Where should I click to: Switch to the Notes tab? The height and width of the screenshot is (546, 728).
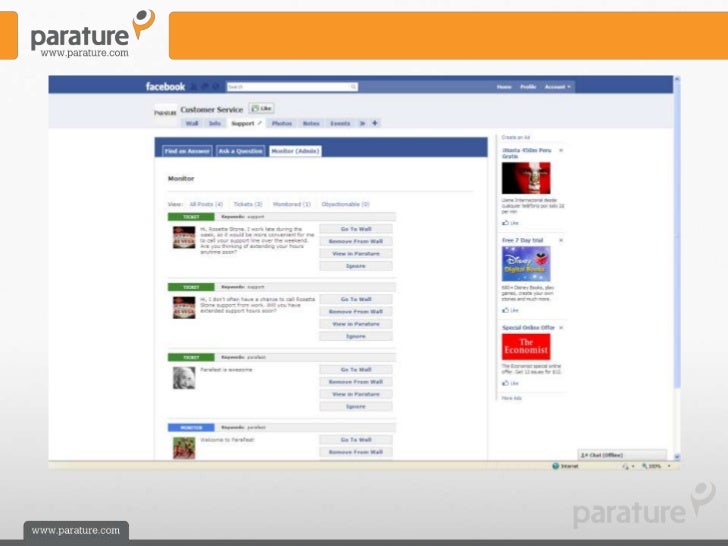point(311,124)
